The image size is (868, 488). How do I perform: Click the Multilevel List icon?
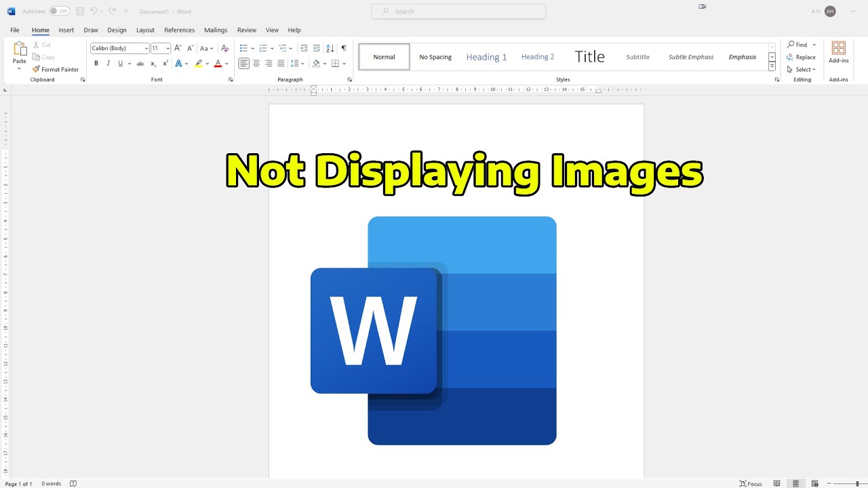coord(283,48)
